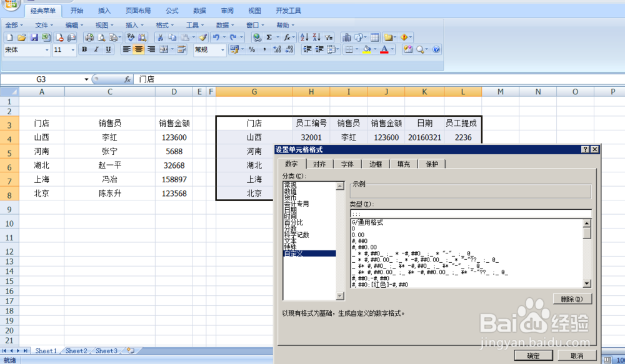The width and height of the screenshot is (625, 364).
Task: Sort ascending with the A-Z icon
Action: coord(304,37)
